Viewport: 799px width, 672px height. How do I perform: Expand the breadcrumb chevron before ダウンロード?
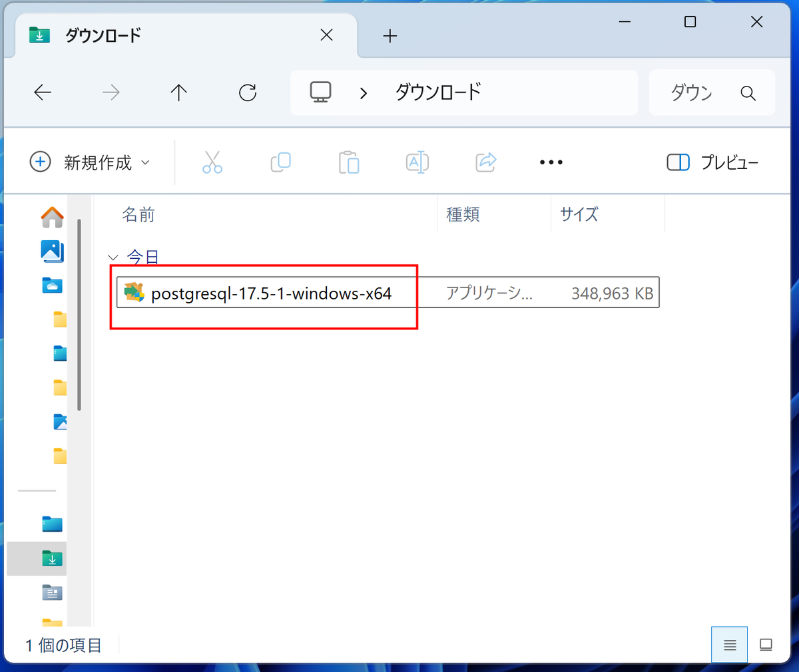pyautogui.click(x=364, y=93)
